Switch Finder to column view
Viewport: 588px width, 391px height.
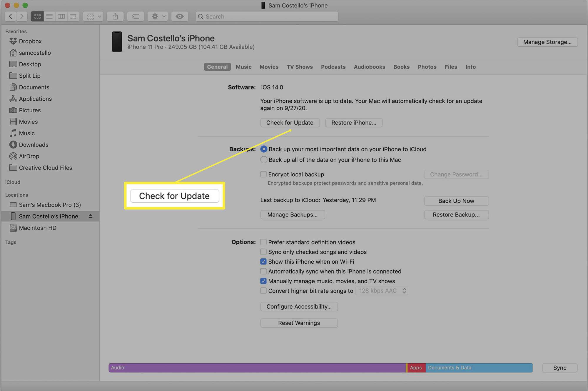[61, 16]
